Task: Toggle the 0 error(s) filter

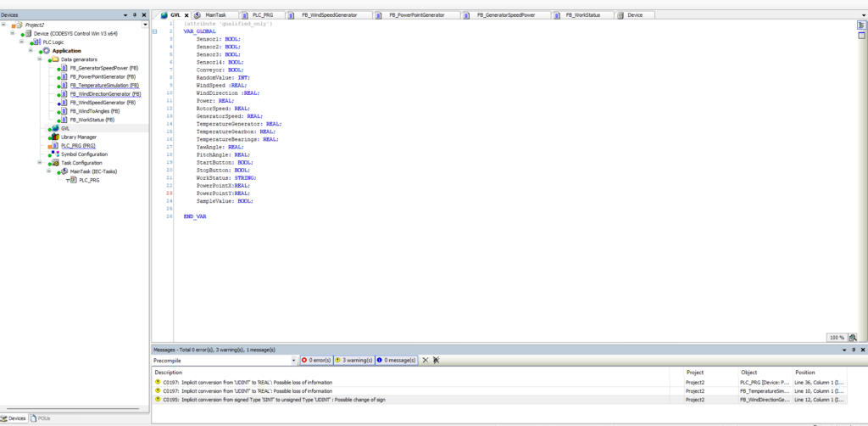Action: click(x=317, y=361)
